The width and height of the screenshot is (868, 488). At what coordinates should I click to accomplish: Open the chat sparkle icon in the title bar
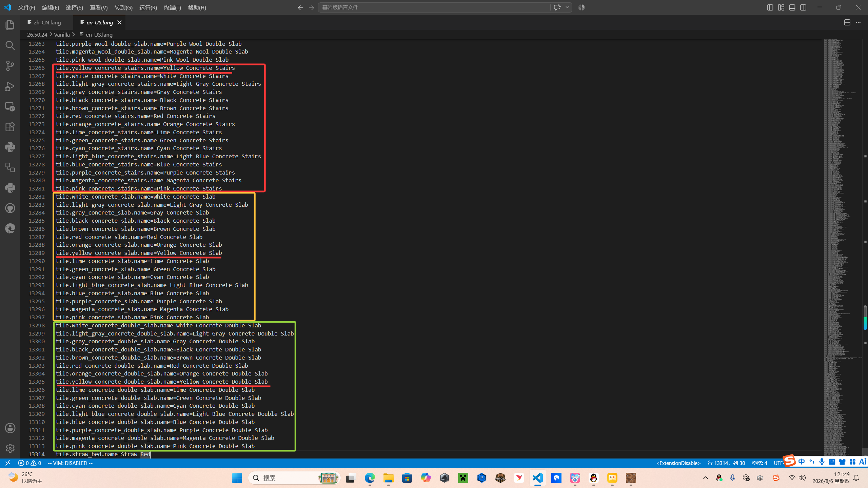pyautogui.click(x=557, y=7)
